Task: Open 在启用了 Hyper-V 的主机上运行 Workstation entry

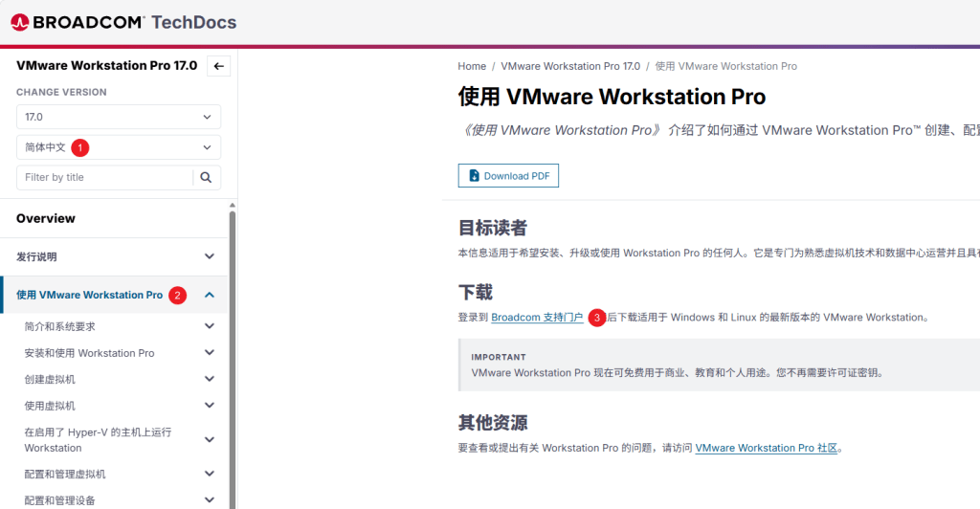Action: point(98,440)
